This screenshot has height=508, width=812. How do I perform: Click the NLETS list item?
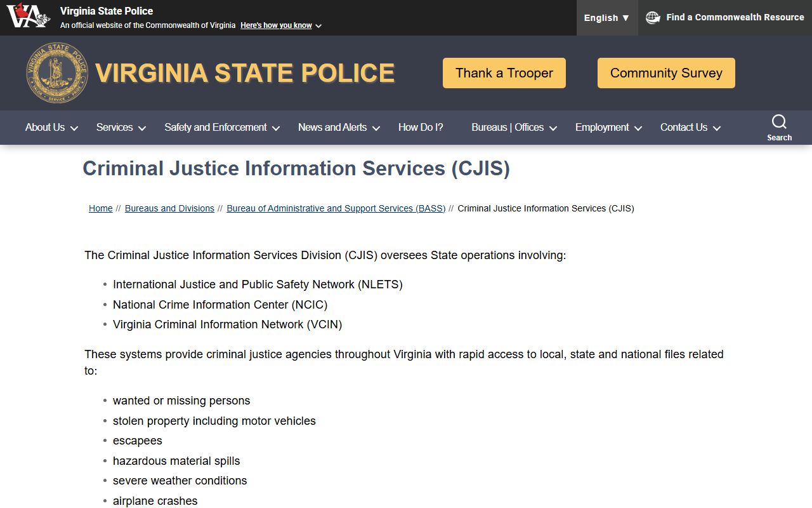[258, 284]
